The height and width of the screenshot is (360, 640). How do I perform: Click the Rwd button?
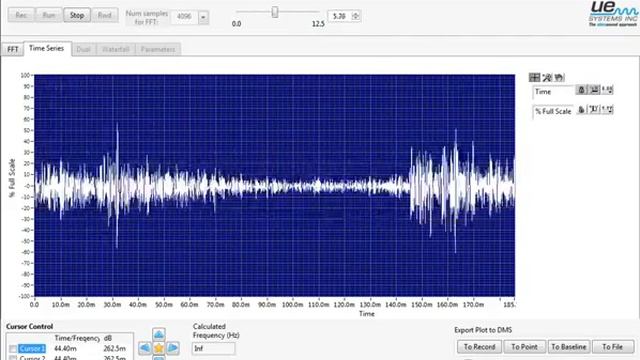click(104, 15)
